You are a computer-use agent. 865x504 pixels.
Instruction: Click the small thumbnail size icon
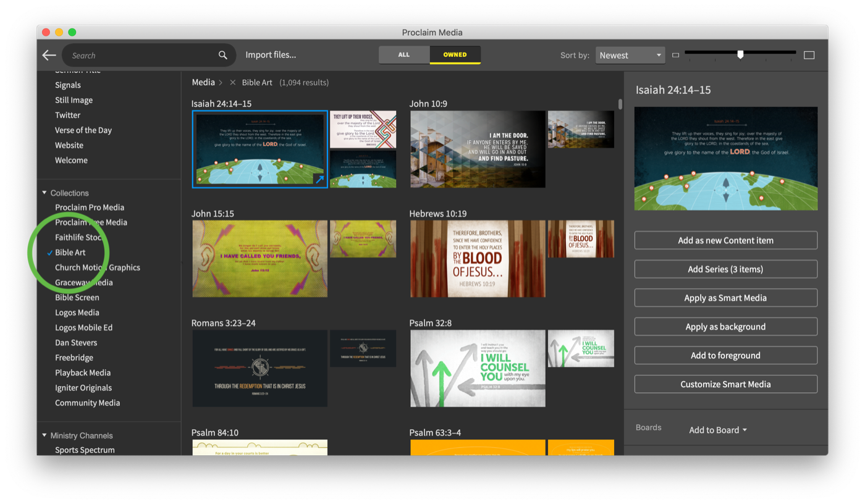675,55
